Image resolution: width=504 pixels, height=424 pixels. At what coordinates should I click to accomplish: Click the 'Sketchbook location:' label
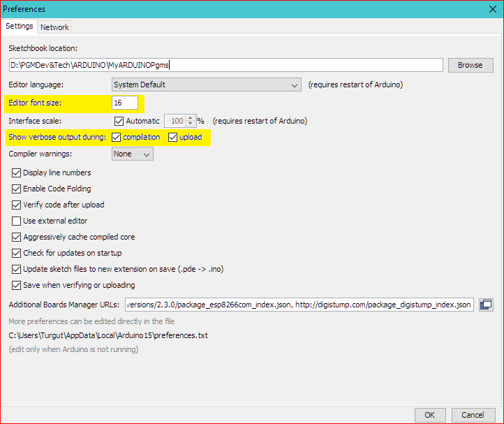(x=43, y=48)
